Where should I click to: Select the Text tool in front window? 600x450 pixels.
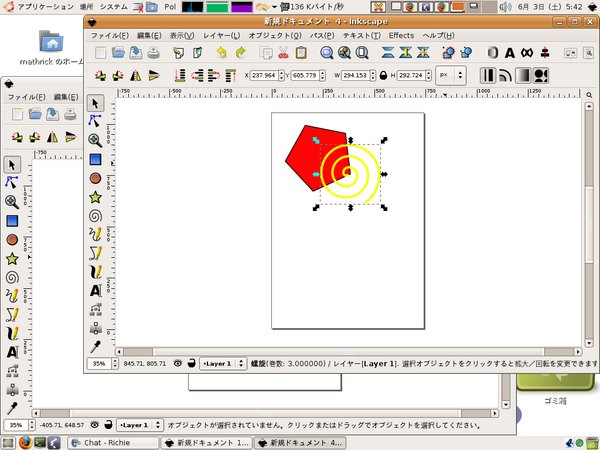tap(95, 290)
